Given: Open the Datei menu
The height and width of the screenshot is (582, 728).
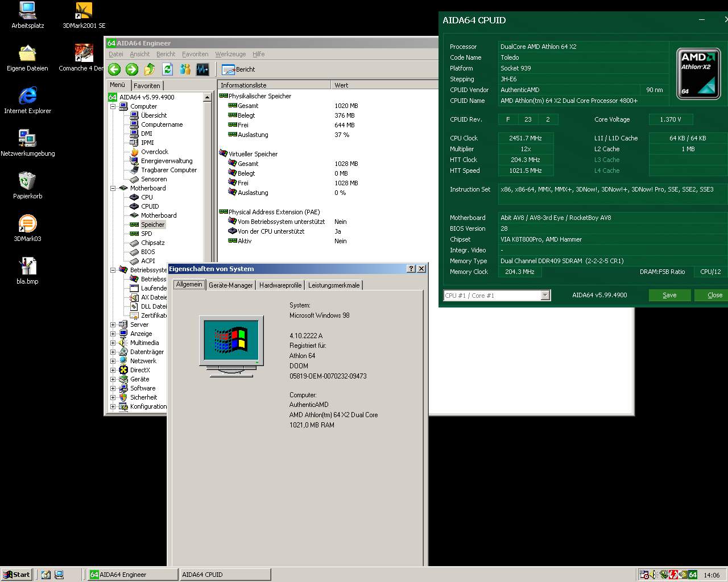Looking at the screenshot, I should coord(116,54).
